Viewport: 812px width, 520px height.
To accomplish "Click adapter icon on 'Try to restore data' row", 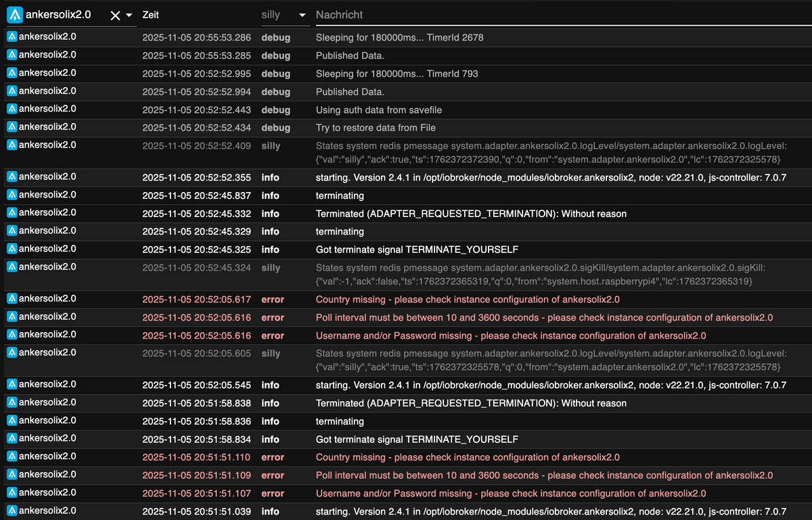I will [12, 127].
